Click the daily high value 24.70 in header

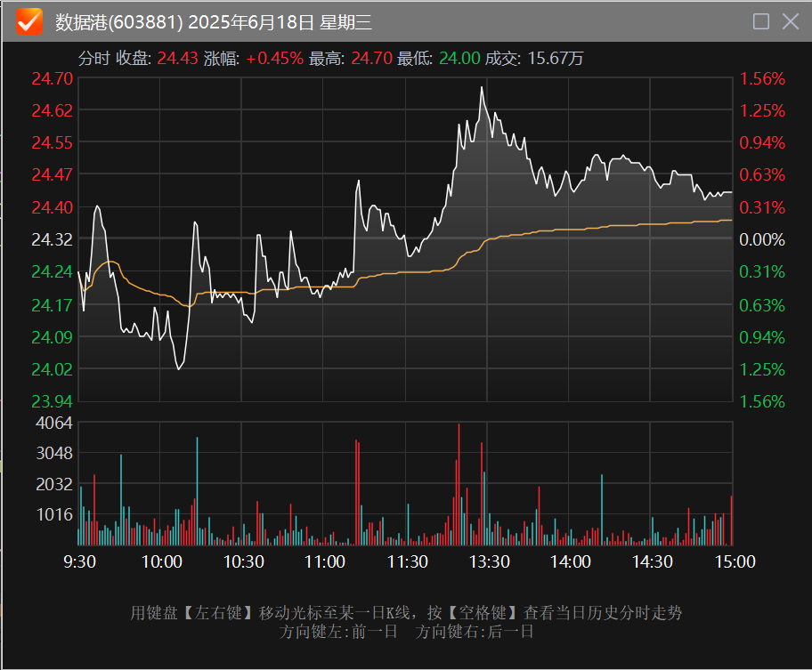371,58
